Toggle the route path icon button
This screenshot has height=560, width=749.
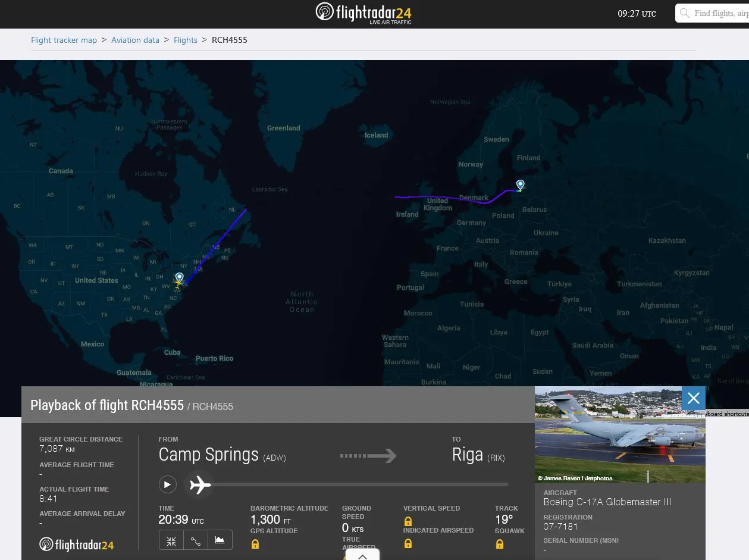click(196, 540)
